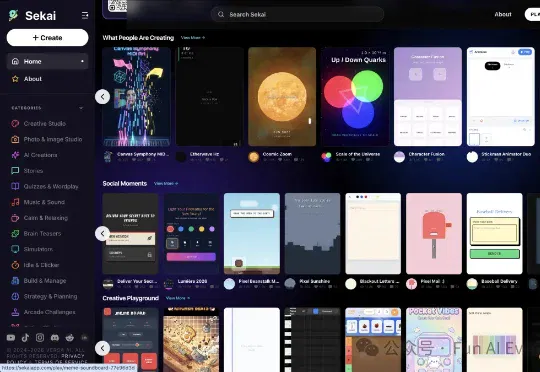Click the Sekai logo icon

tap(13, 15)
